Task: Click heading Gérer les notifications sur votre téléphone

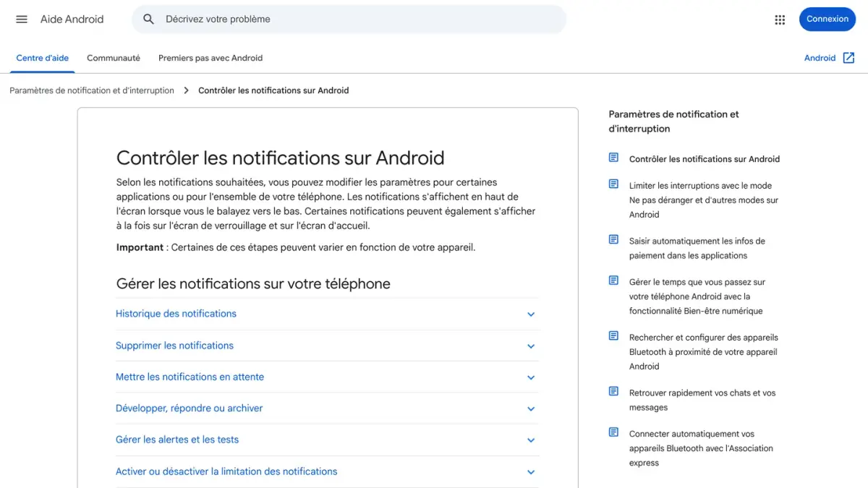Action: [x=253, y=284]
